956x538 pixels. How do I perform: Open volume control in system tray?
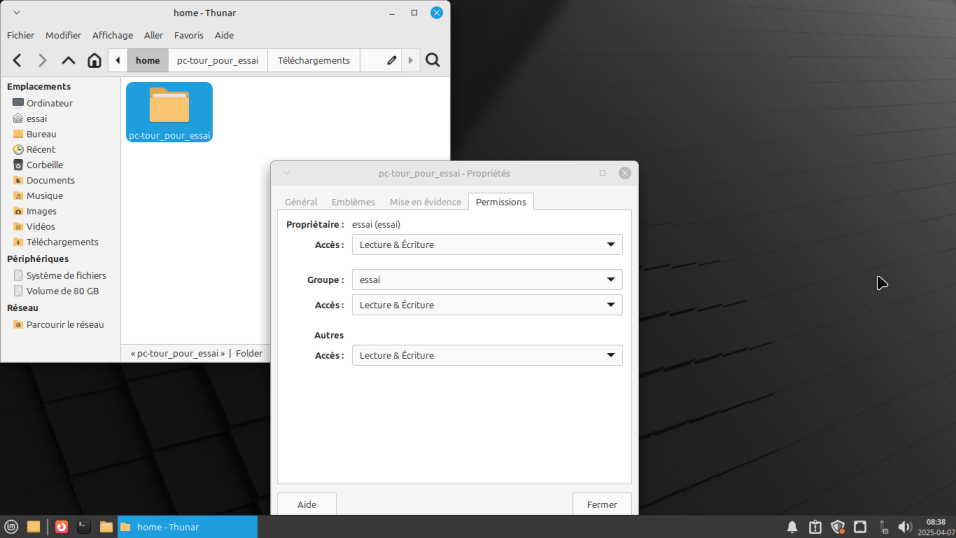(x=905, y=527)
